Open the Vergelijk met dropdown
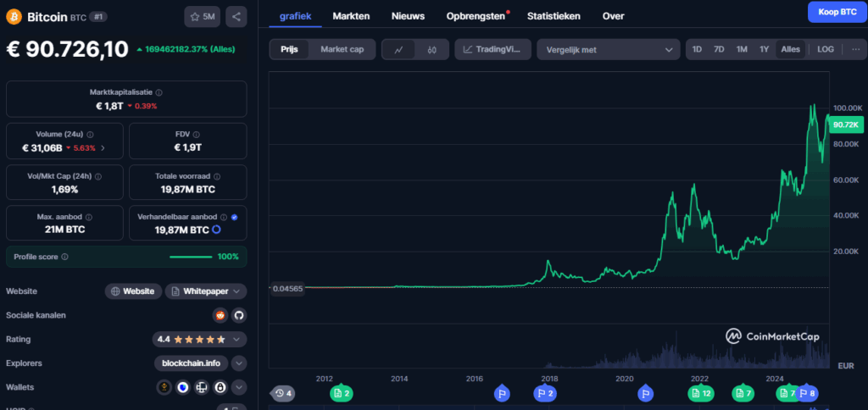 [609, 49]
